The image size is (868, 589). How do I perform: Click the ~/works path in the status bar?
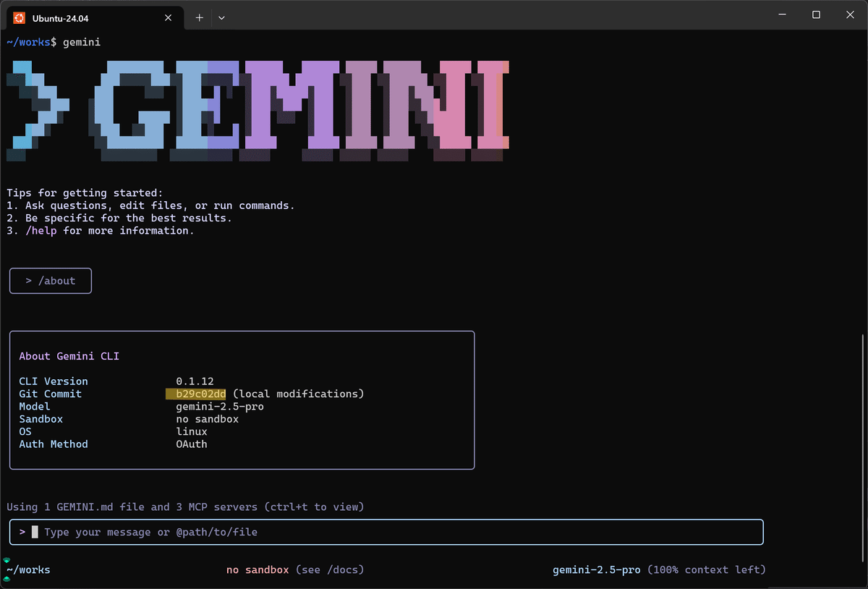(27, 569)
